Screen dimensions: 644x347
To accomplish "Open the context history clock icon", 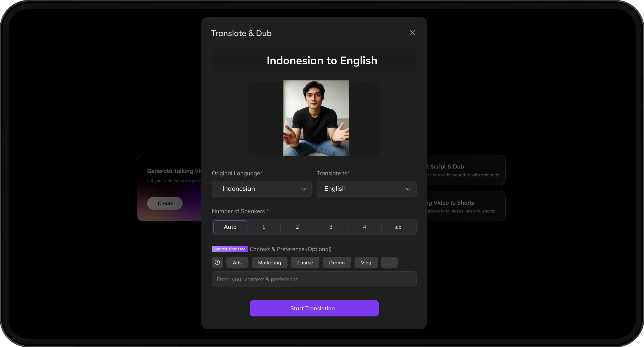I will 217,262.
